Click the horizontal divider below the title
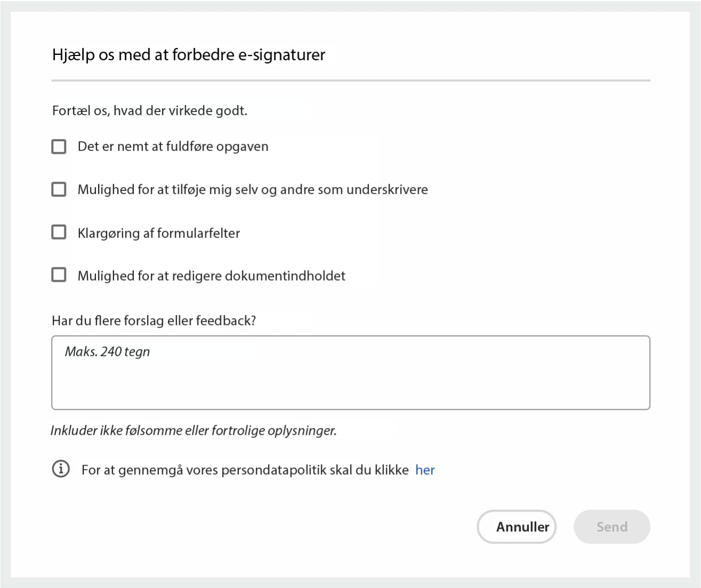This screenshot has height=588, width=701. click(350, 81)
